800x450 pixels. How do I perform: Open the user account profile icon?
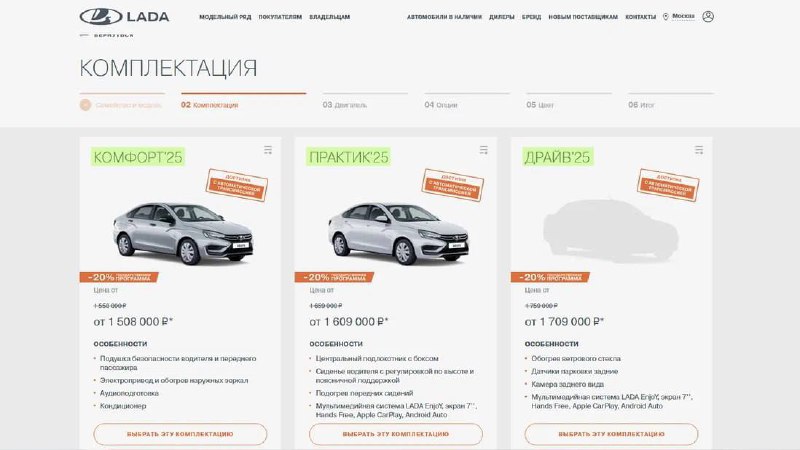pos(708,16)
